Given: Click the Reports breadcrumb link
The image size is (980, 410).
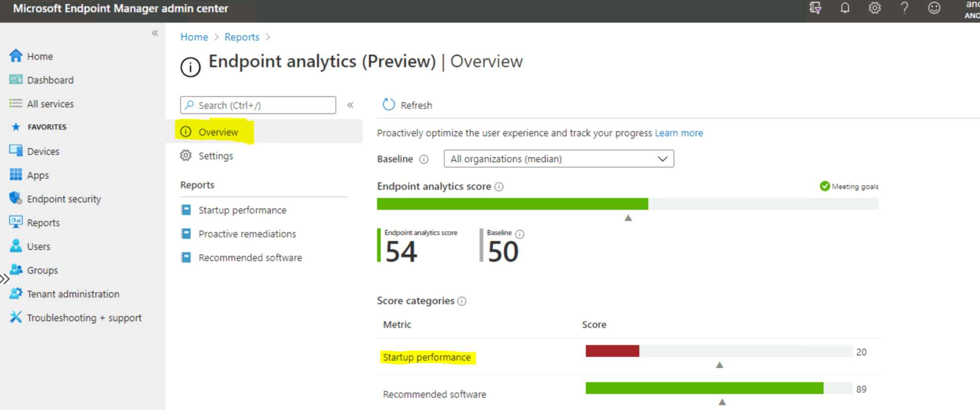Looking at the screenshot, I should (x=242, y=37).
